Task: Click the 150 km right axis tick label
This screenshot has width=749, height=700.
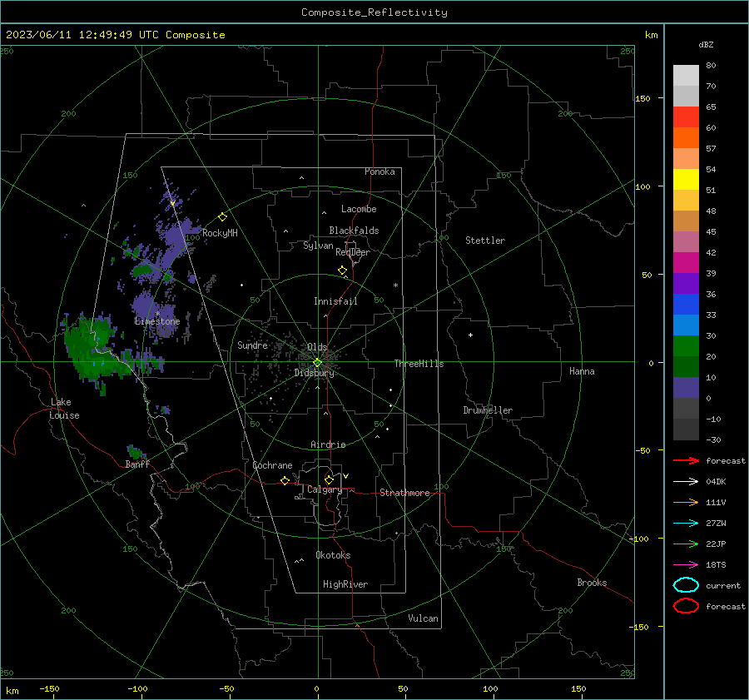Action: click(642, 98)
